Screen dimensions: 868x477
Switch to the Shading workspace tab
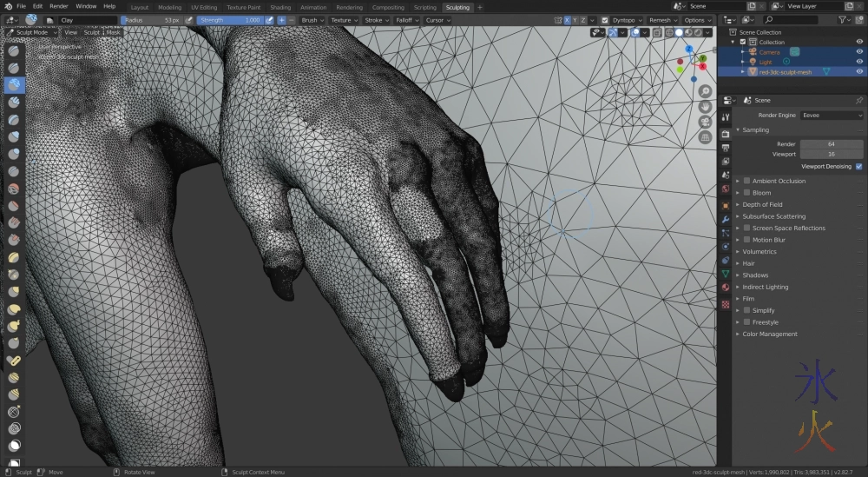tap(280, 7)
